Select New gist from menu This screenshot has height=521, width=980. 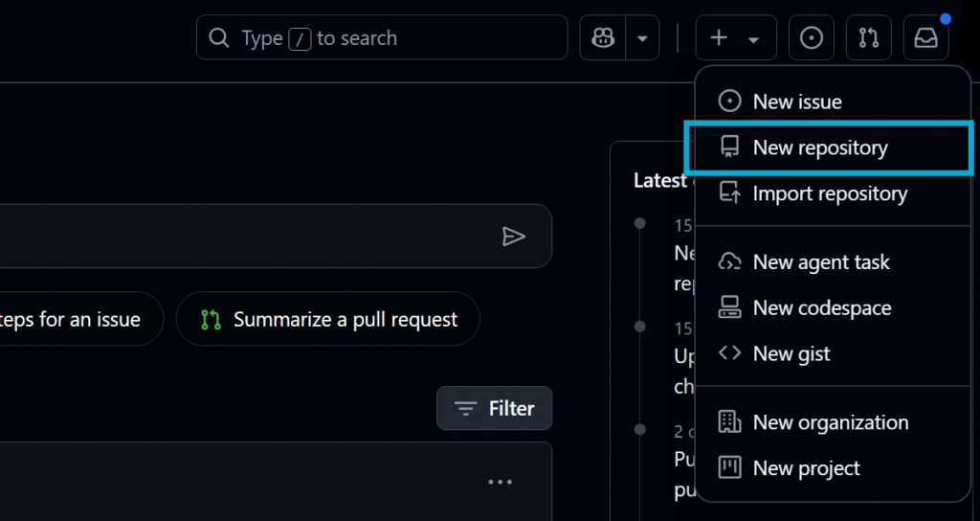833,353
